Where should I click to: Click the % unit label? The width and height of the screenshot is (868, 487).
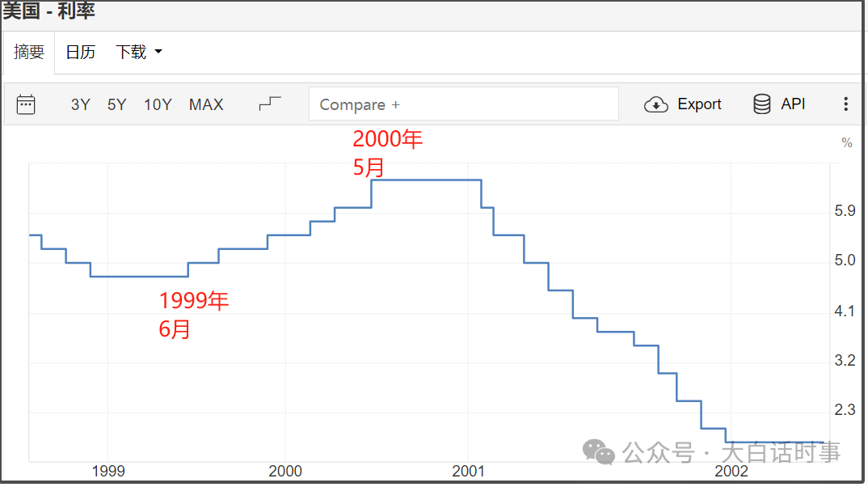(x=846, y=143)
